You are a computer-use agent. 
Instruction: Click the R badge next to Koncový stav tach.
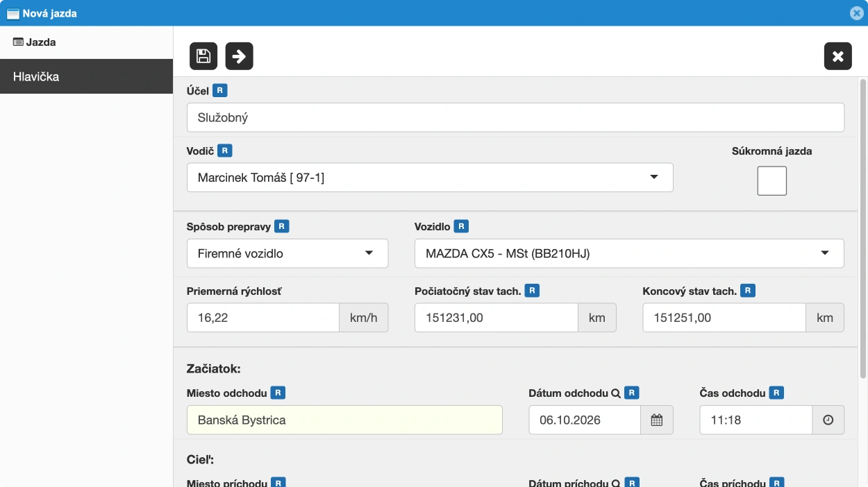[748, 291]
